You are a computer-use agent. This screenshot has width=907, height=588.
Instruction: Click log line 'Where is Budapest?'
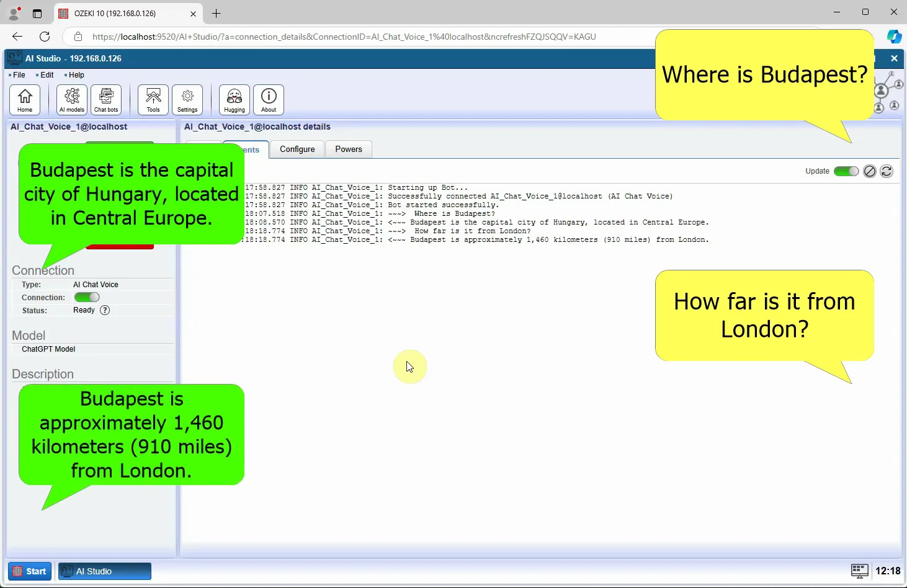pyautogui.click(x=455, y=213)
